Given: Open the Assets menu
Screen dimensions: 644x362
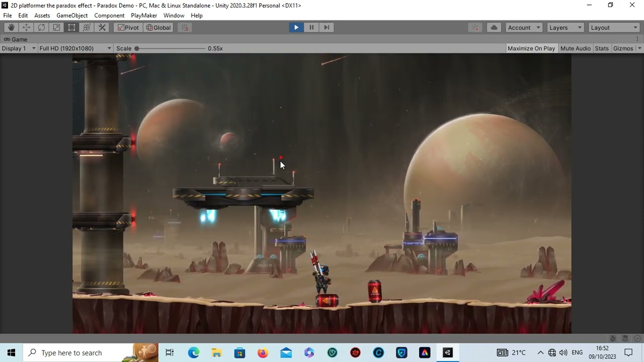Looking at the screenshot, I should (x=42, y=16).
